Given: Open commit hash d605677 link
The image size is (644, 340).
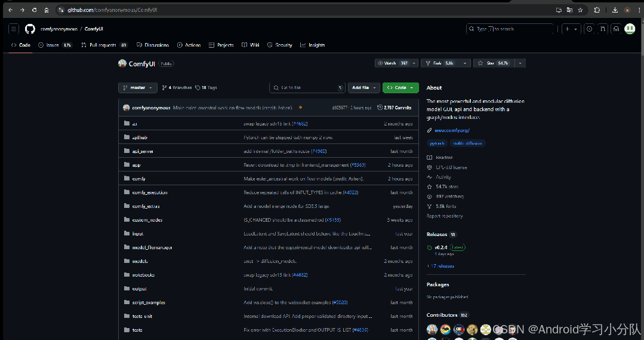Looking at the screenshot, I should 340,108.
